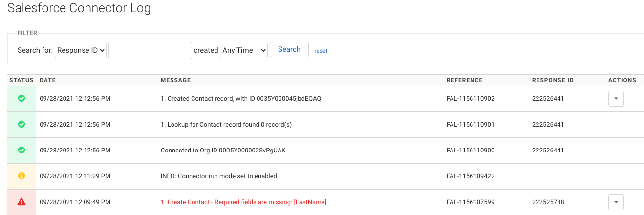Click the red error message about missing LastName
Image resolution: width=644 pixels, height=215 pixels.
(243, 202)
